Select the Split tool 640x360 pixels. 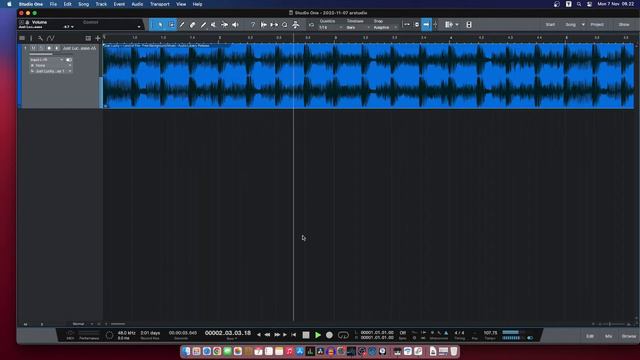182,25
